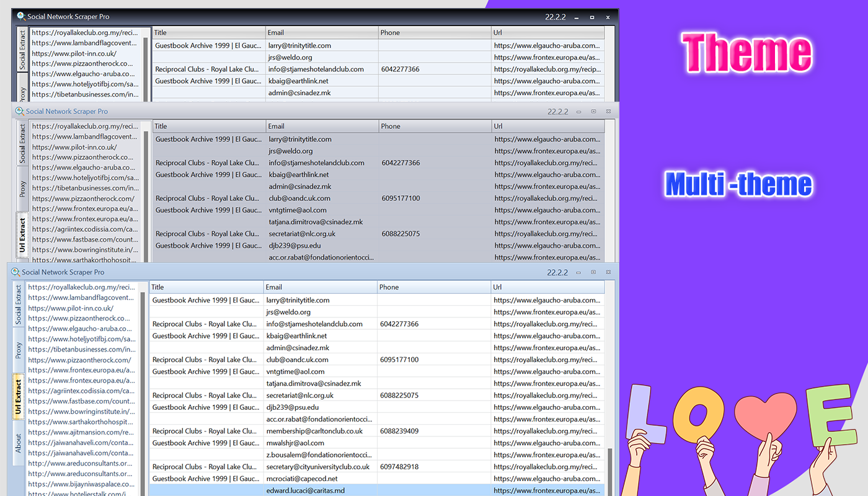This screenshot has width=868, height=496.
Task: Select https://agriintex.codissia.com/ca... in the front window
Action: 81,391
